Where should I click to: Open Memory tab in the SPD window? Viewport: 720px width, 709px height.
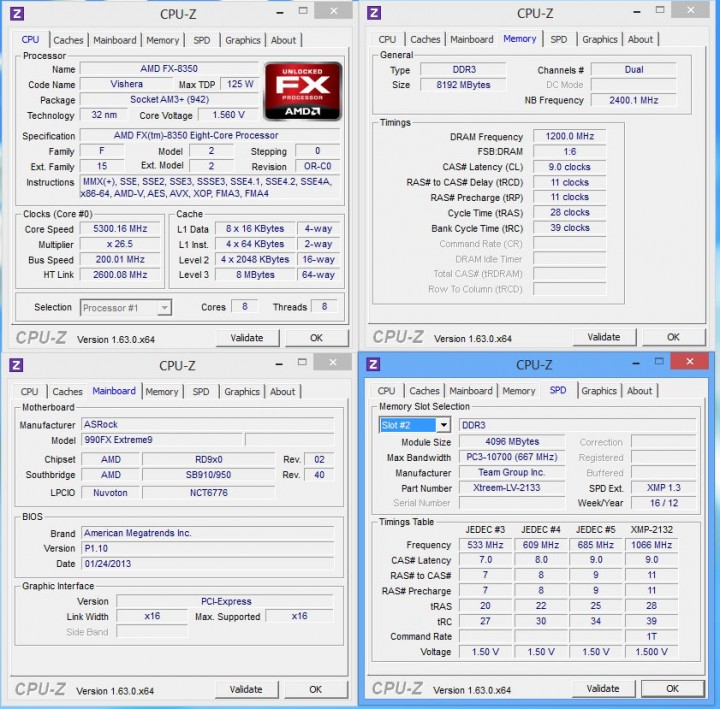[x=519, y=391]
